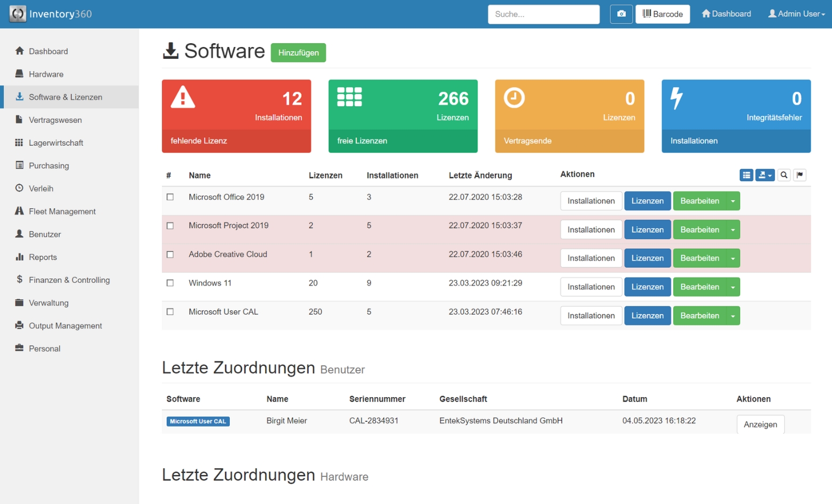The image size is (832, 504).
Task: Select the Windows 11 row checkbox
Action: [x=170, y=283]
